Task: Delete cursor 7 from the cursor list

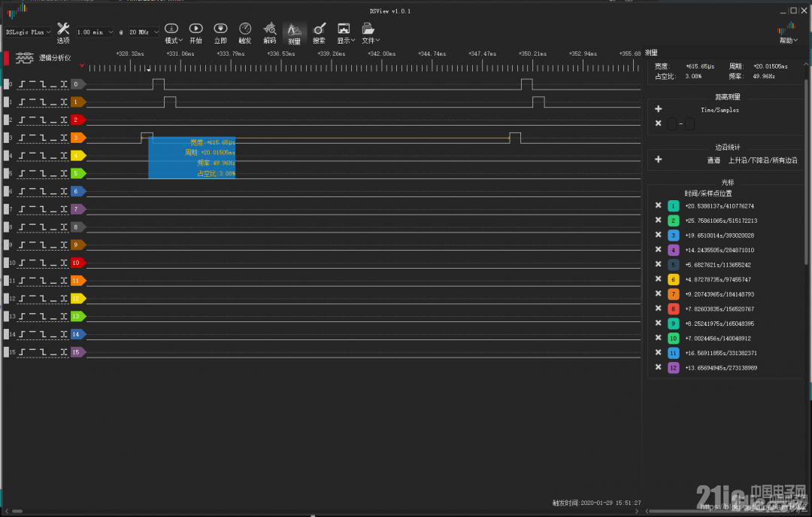Action: tap(658, 293)
